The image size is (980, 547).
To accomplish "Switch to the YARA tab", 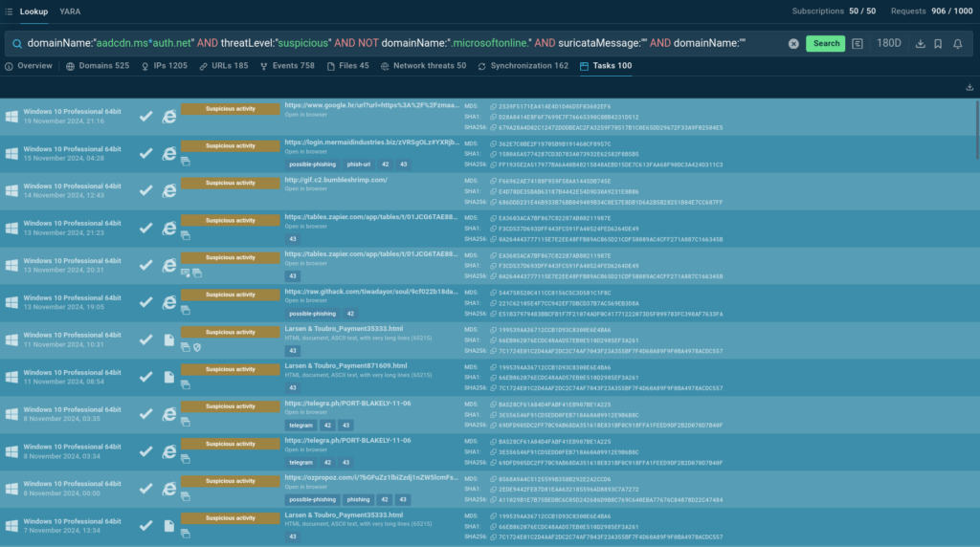I will tap(70, 11).
